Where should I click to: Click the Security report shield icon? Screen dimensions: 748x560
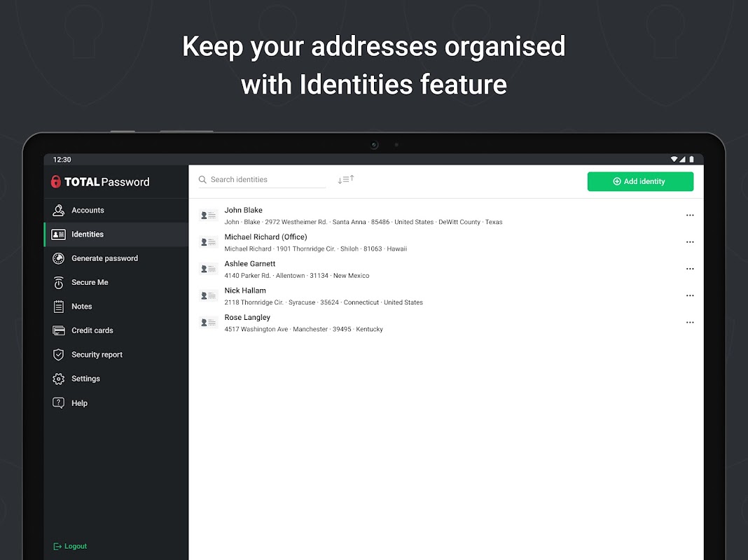pos(58,355)
